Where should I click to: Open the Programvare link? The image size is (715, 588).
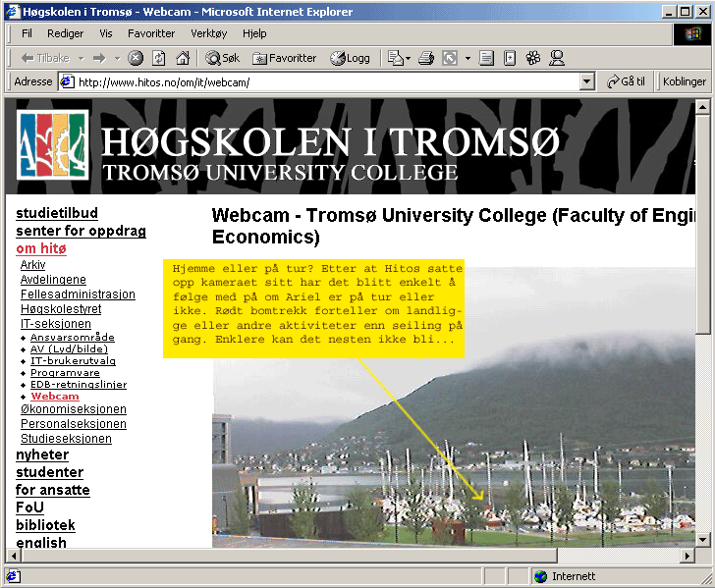(x=65, y=373)
